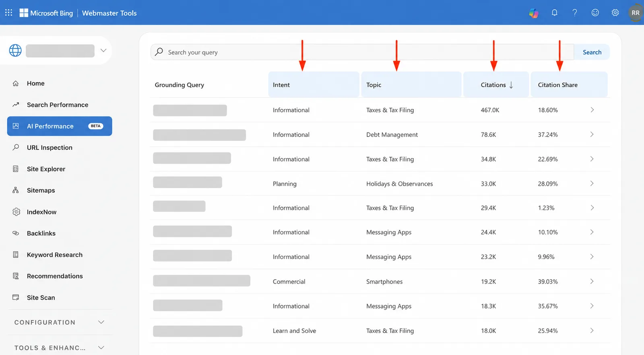Click the "Planning" intent cell
The width and height of the screenshot is (644, 355).
tap(285, 184)
